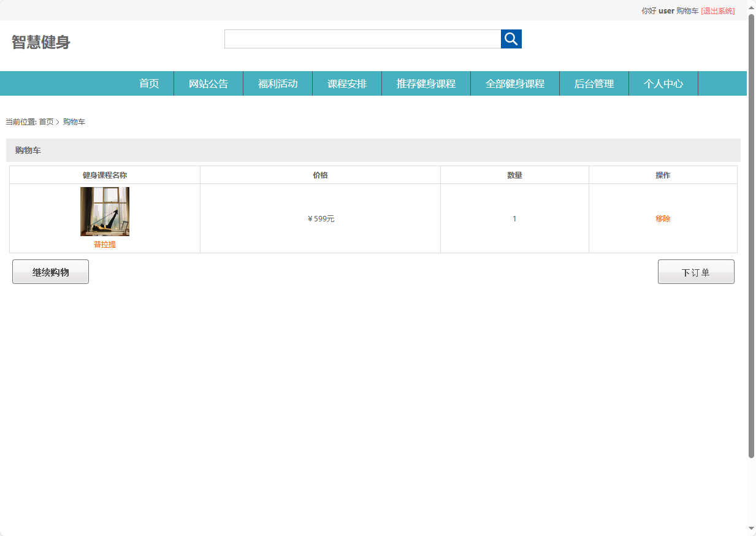Go to 网站公告 in the navigation bar
This screenshot has height=536, width=756.
coord(208,84)
